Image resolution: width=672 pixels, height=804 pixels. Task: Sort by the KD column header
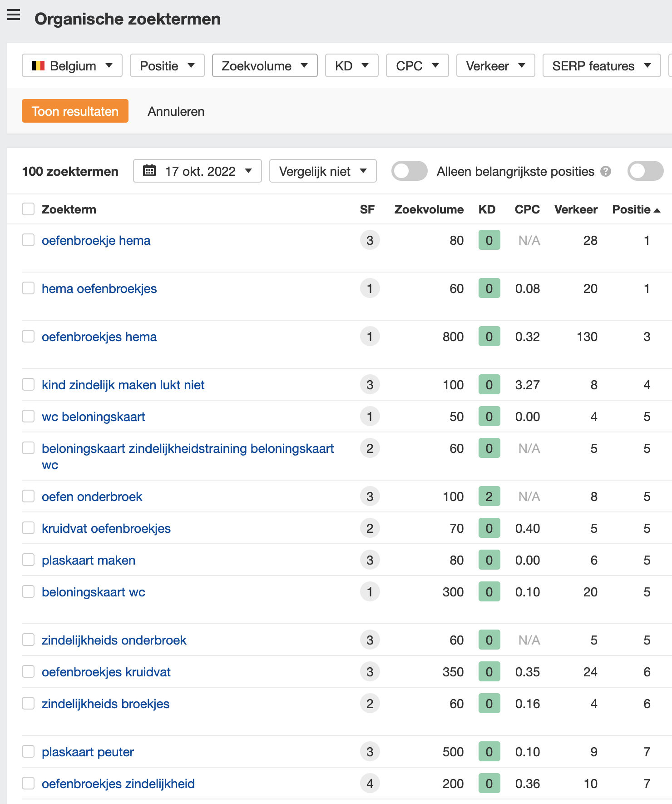coord(487,209)
